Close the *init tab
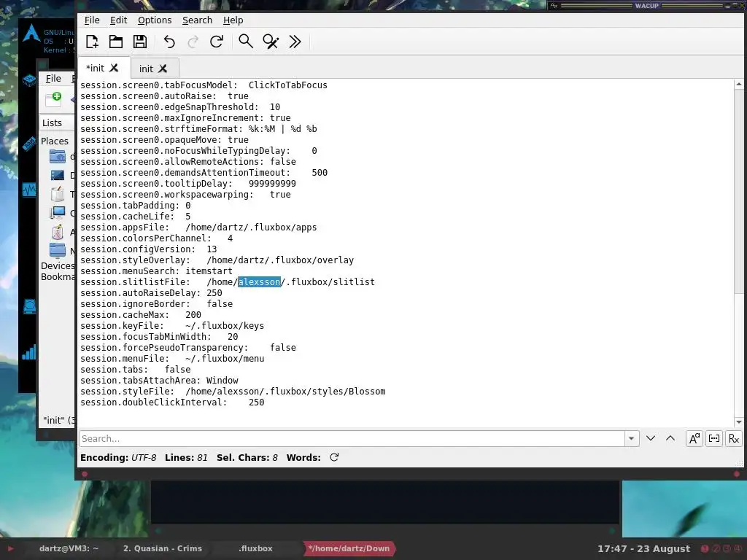The height and width of the screenshot is (560, 747). (x=114, y=68)
